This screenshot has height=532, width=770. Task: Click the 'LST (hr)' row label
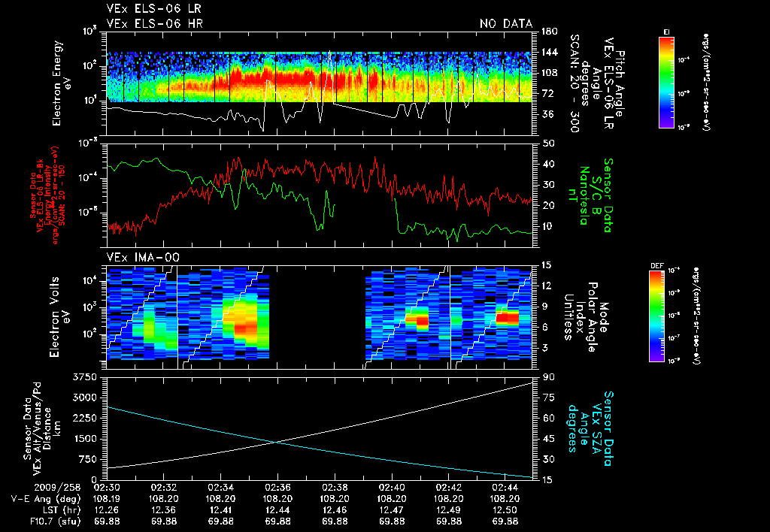tap(60, 510)
